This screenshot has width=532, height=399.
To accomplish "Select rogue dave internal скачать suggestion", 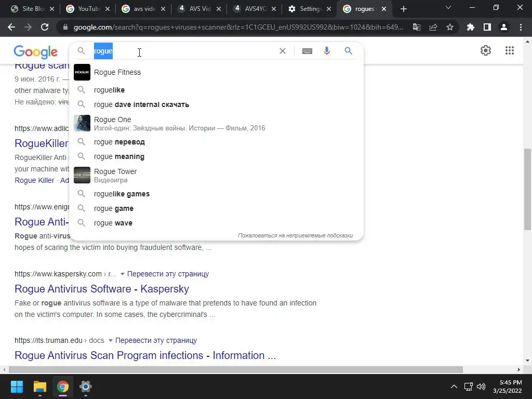I will point(216,104).
